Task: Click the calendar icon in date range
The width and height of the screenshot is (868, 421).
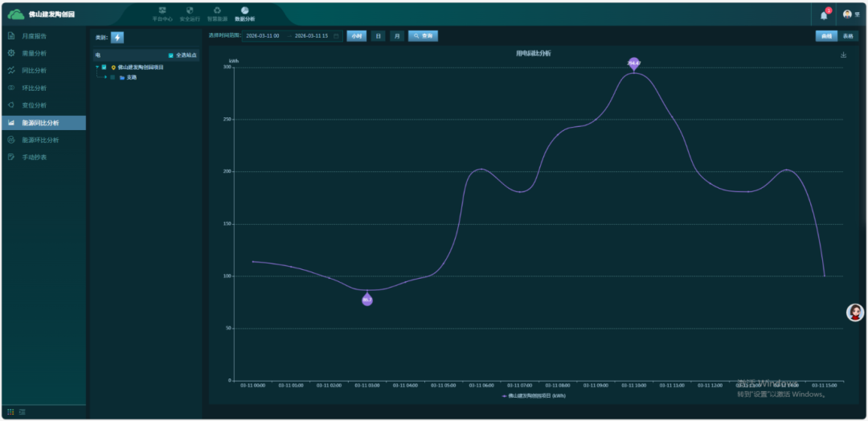Action: click(x=336, y=36)
